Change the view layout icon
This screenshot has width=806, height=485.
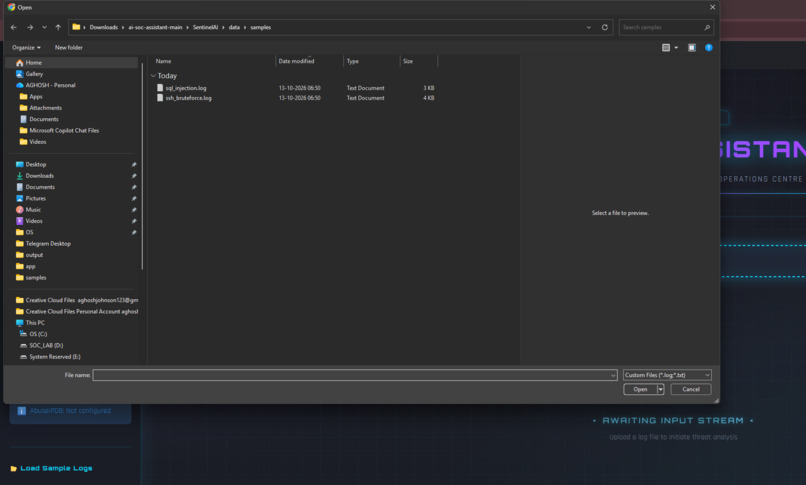(666, 48)
